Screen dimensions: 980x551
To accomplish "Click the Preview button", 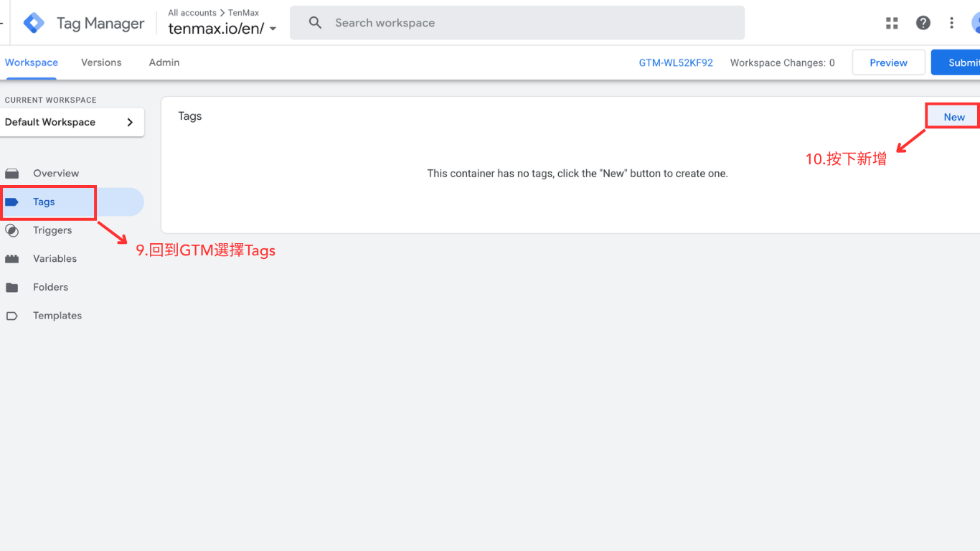I will pos(888,62).
